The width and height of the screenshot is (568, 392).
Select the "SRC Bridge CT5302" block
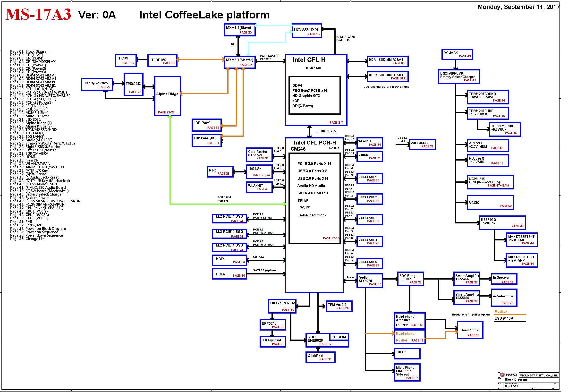pos(411,279)
